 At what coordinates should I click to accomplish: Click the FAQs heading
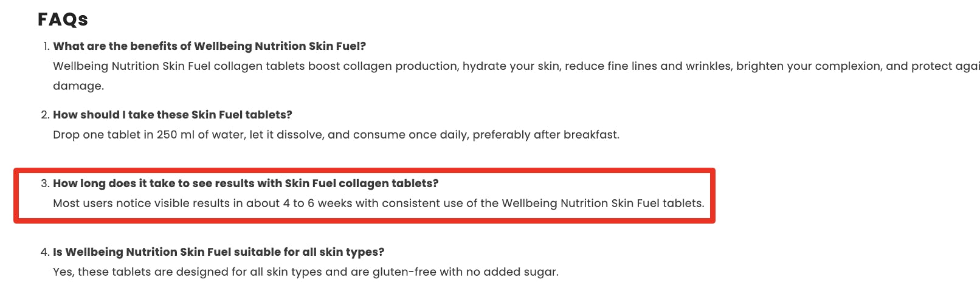click(63, 19)
